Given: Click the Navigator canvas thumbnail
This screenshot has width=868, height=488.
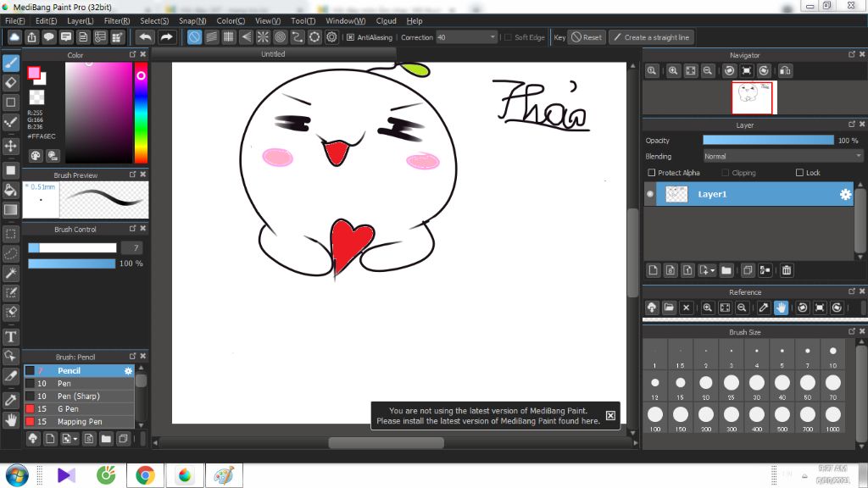Looking at the screenshot, I should pyautogui.click(x=752, y=97).
